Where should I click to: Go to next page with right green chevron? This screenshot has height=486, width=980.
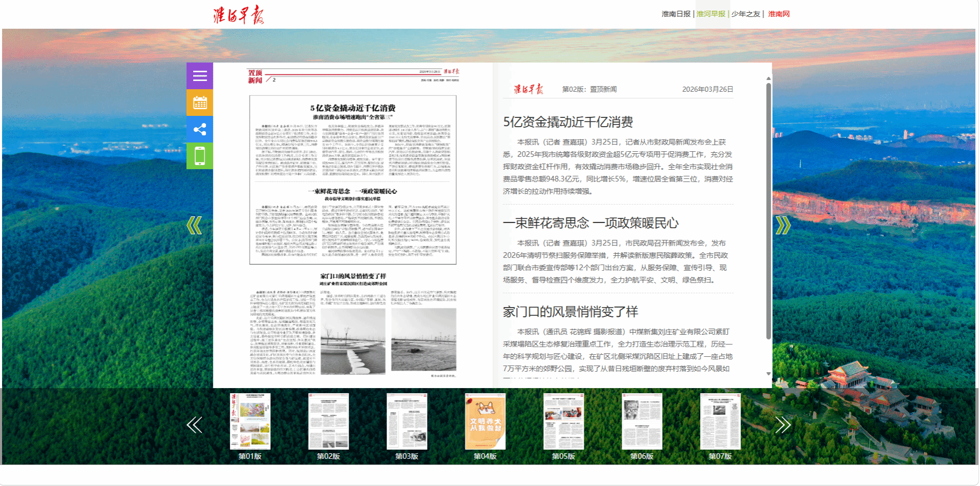783,226
